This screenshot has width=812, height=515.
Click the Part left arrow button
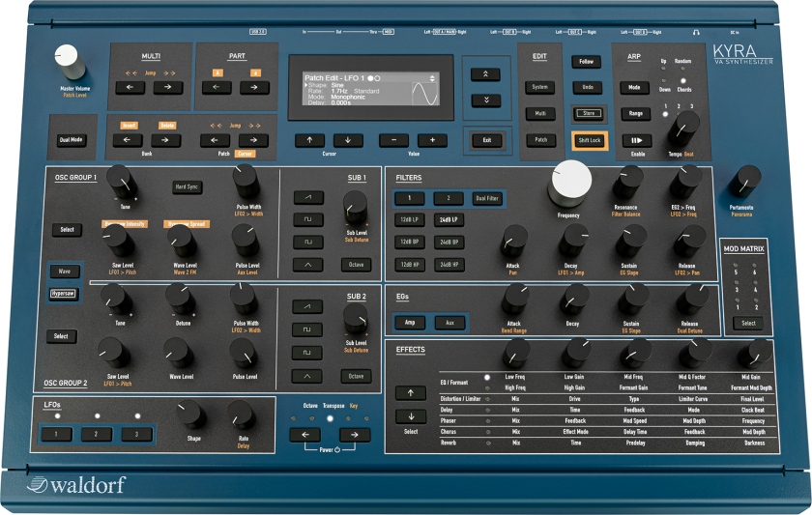(x=217, y=87)
